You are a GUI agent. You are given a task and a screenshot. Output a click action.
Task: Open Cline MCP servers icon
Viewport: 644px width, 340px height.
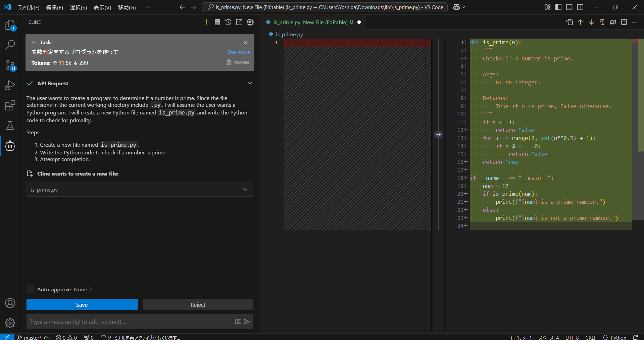(x=217, y=22)
